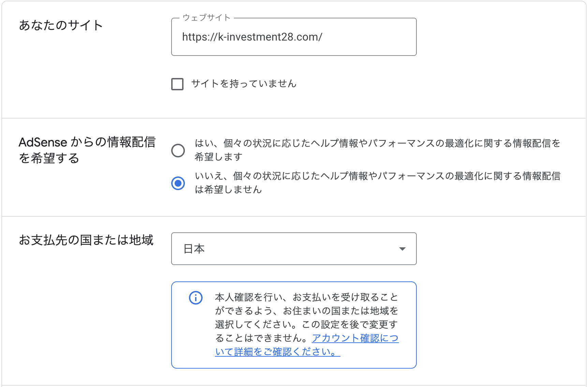The height and width of the screenshot is (387, 588).
Task: Click the AdSense からの情報配信 section heading
Action: click(x=87, y=150)
